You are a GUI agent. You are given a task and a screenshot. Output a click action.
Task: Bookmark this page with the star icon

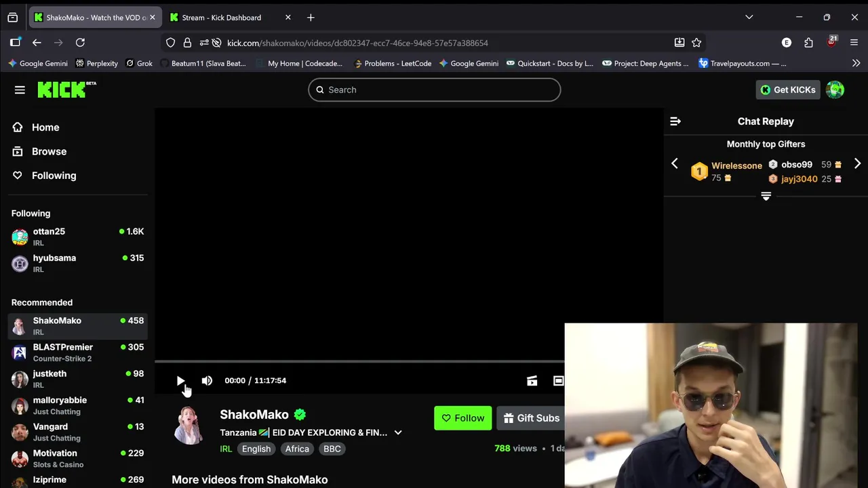pyautogui.click(x=696, y=43)
